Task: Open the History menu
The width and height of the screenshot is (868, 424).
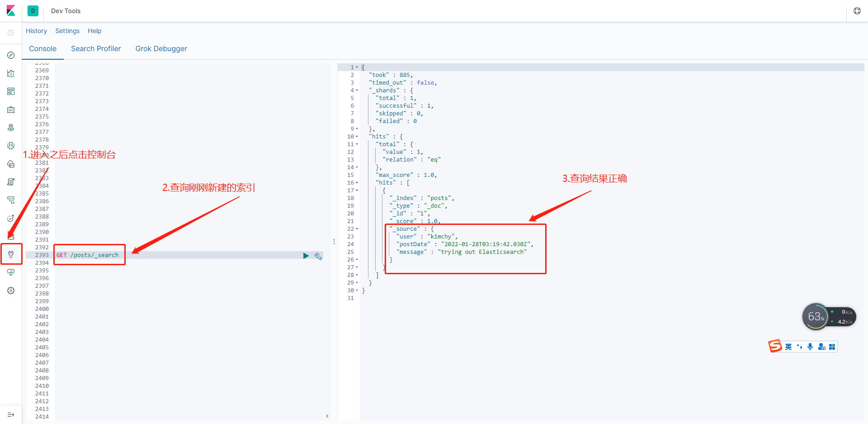Action: pyautogui.click(x=36, y=31)
